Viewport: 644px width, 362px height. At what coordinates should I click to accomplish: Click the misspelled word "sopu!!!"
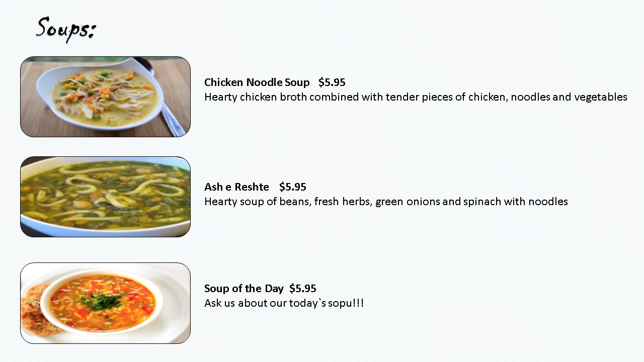[x=346, y=303]
